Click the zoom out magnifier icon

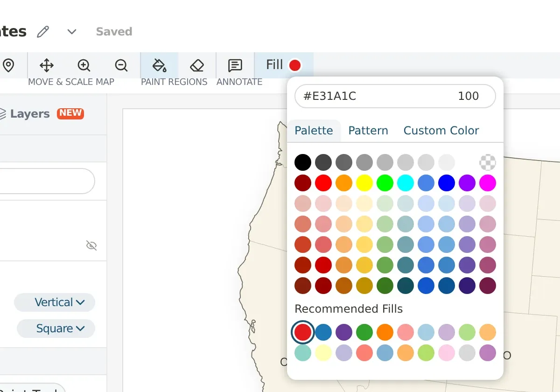click(121, 65)
